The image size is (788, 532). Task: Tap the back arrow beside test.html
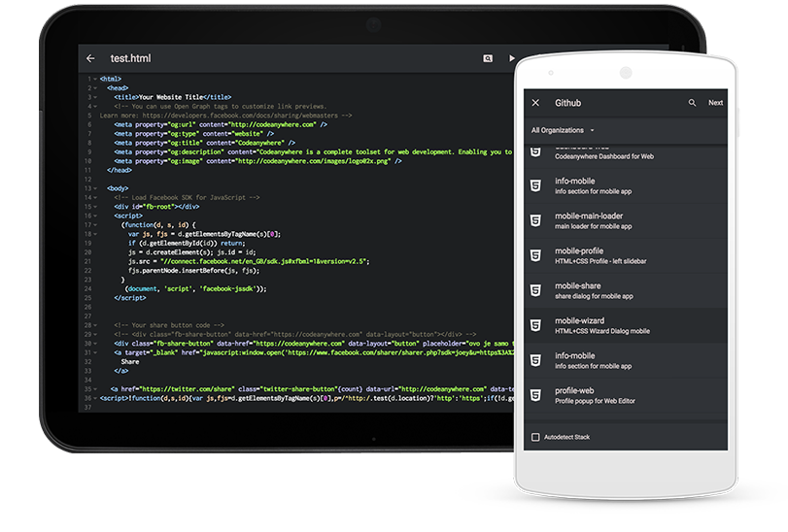(90, 58)
